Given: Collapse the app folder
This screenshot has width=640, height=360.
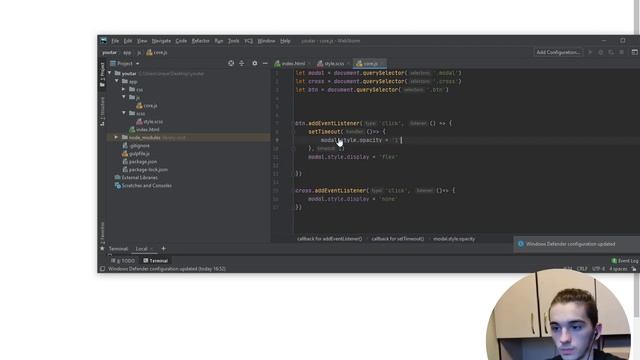Looking at the screenshot, I should (117, 81).
